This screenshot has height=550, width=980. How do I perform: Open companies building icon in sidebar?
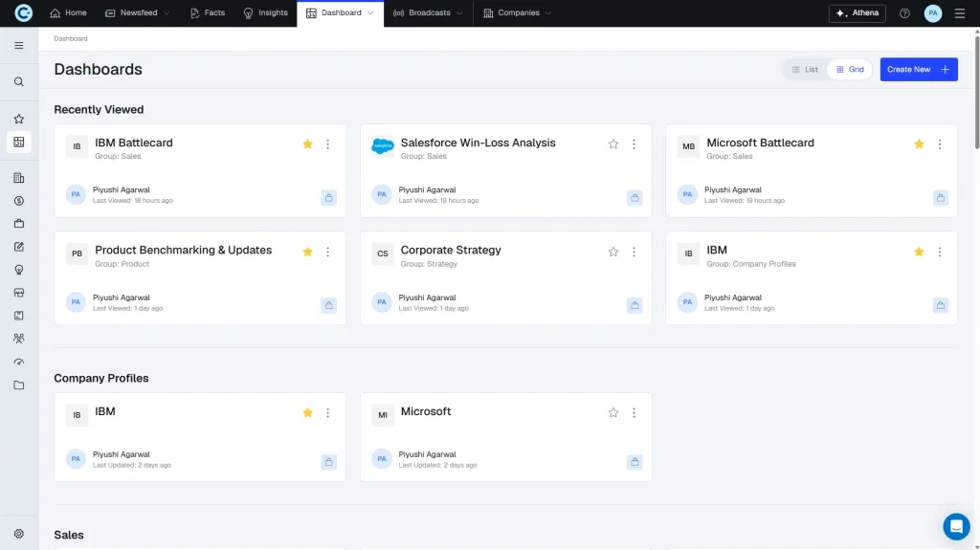click(19, 178)
